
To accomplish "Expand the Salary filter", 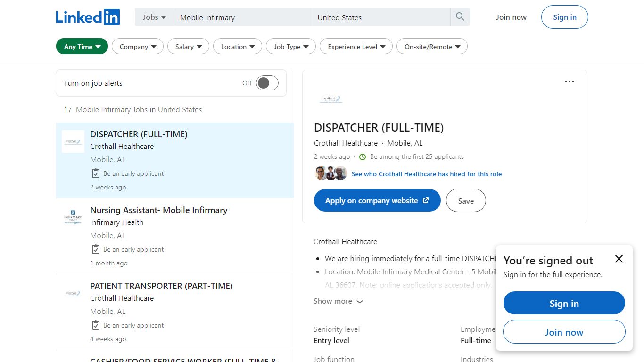I will (x=189, y=47).
